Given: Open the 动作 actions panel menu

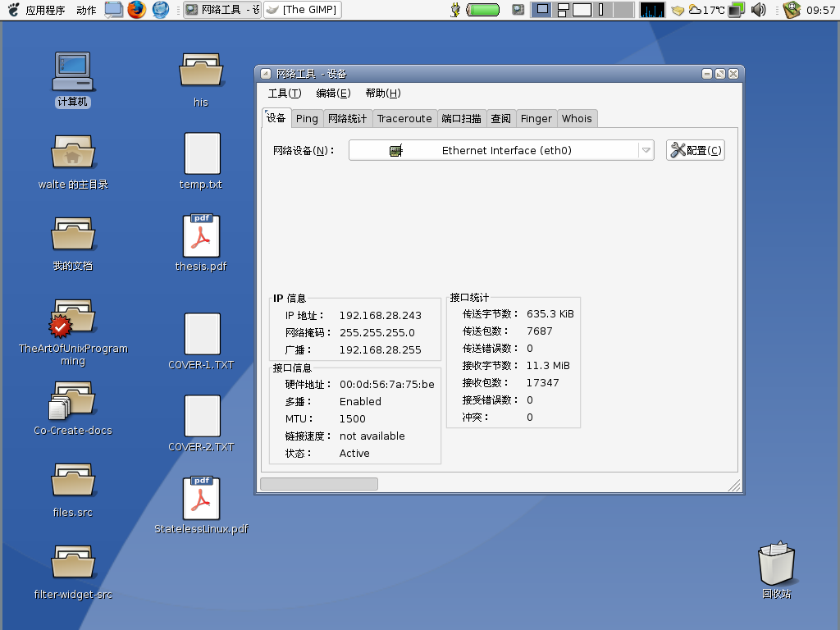Looking at the screenshot, I should tap(86, 10).
